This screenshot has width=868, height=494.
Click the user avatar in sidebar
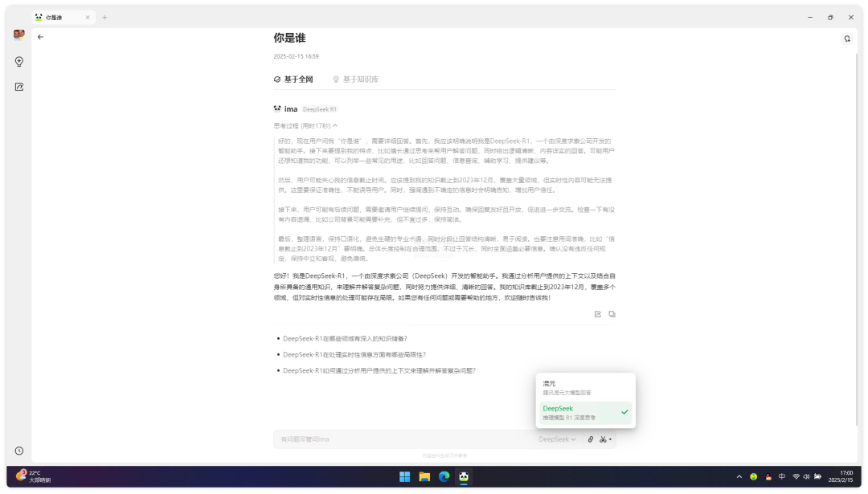point(19,35)
